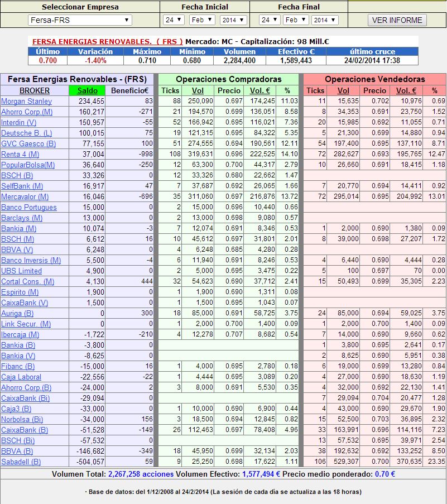Open the BBVA (V) broker link
The width and height of the screenshot is (447, 504).
pyautogui.click(x=17, y=249)
